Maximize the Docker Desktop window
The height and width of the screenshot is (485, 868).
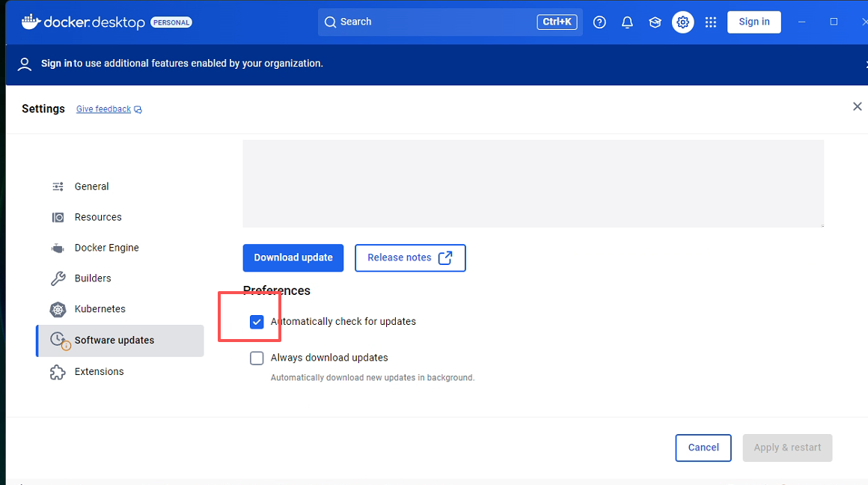pos(834,22)
